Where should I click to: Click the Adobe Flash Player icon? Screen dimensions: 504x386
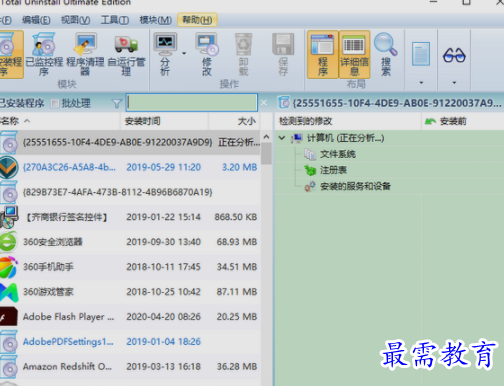(9, 316)
